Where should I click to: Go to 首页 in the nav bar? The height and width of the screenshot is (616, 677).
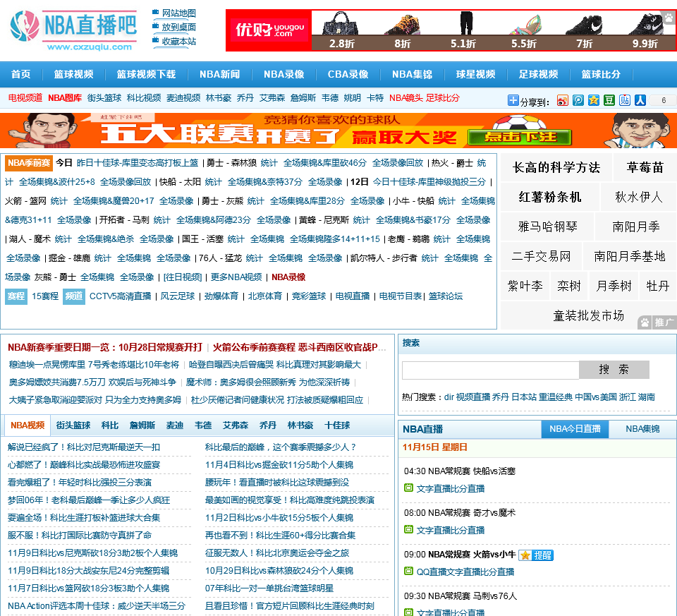20,74
